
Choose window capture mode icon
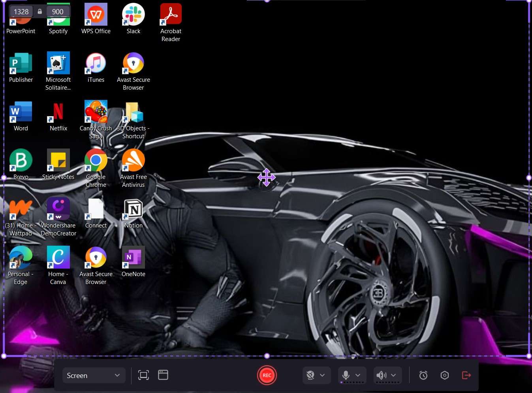coord(163,375)
